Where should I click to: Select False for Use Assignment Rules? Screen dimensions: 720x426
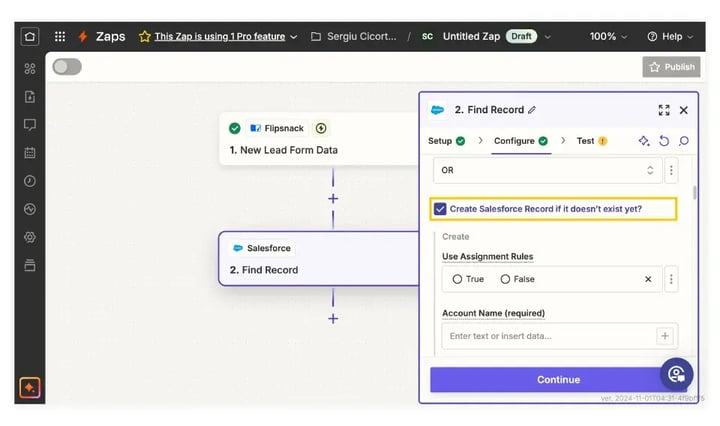point(505,279)
